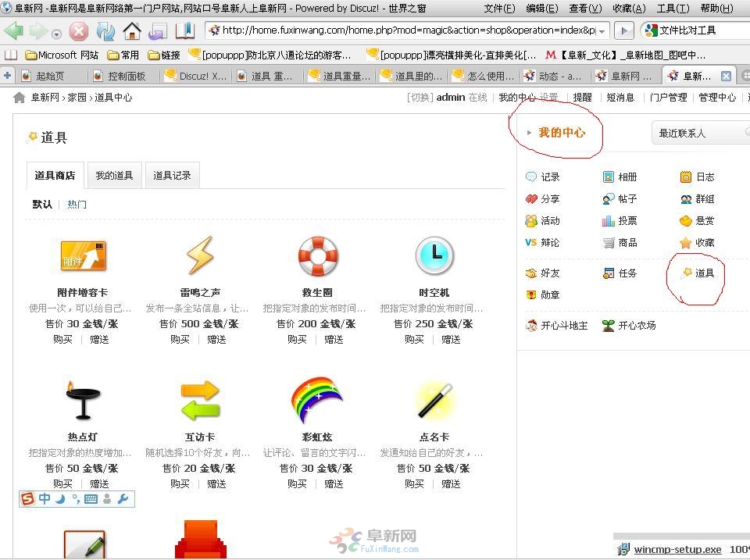This screenshot has height=560, width=750.
Task: Close the active browser tab
Action: (x=726, y=76)
